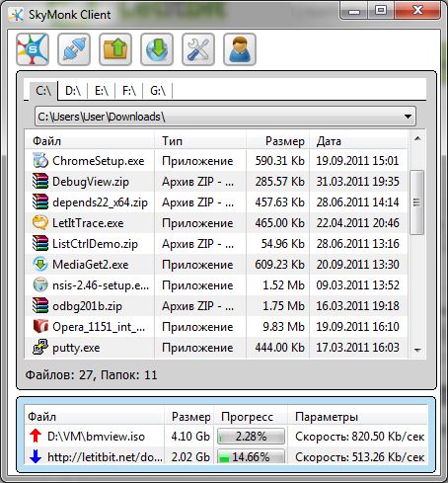Click the upload folder green arrow icon
The image size is (448, 483).
(115, 49)
